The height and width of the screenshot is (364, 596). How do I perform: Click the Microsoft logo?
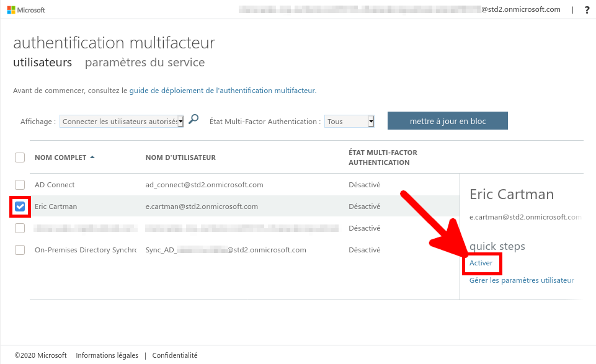[x=25, y=9]
